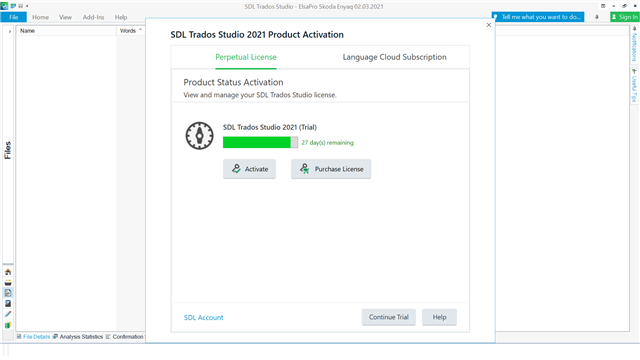This screenshot has width=640, height=360.
Task: Close the Product Activation dialog
Action: (489, 25)
